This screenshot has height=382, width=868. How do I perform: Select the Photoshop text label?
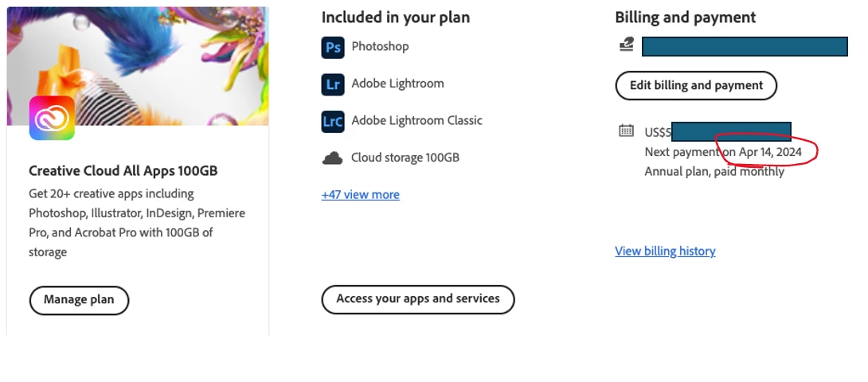click(380, 46)
